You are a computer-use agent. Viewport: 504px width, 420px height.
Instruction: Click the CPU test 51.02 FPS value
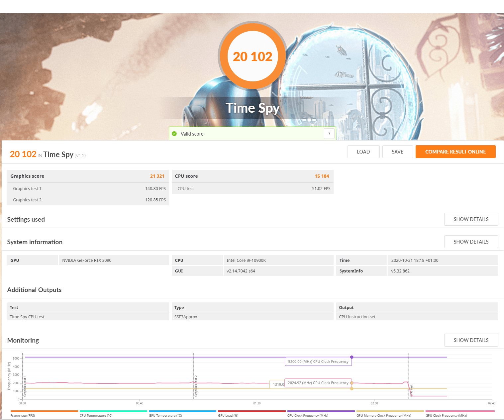click(321, 188)
